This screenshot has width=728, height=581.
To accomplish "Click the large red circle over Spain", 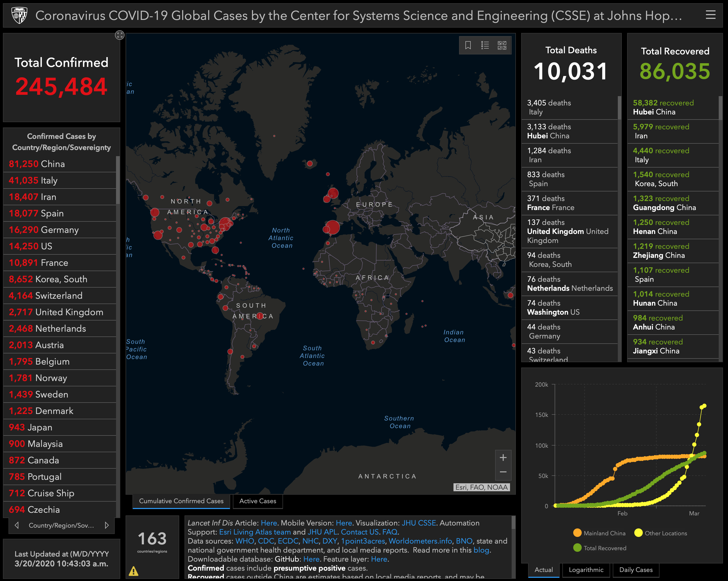I will click(333, 227).
